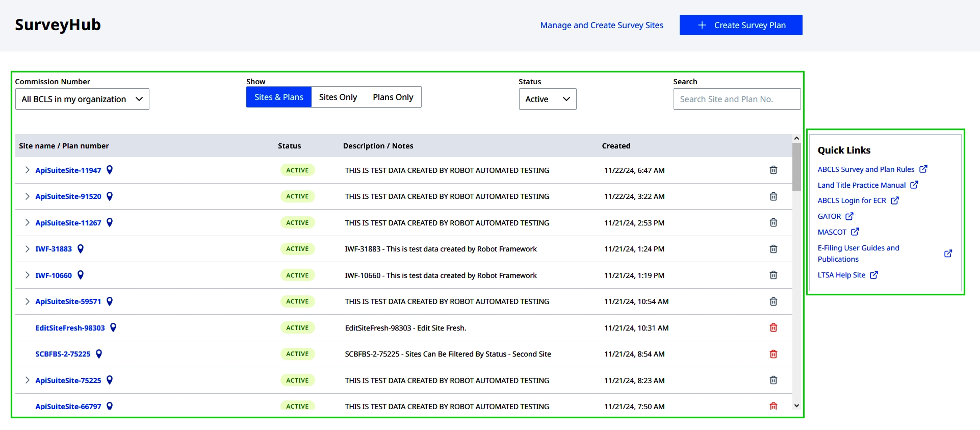Screen dimensions: 980x430
Task: Click external link icon next to GATOR
Action: point(849,216)
